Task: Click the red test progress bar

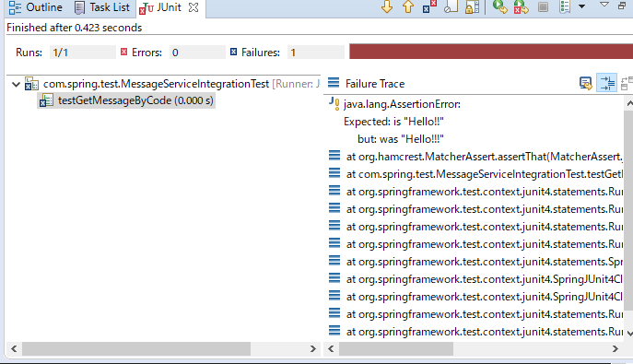Action: (x=491, y=52)
